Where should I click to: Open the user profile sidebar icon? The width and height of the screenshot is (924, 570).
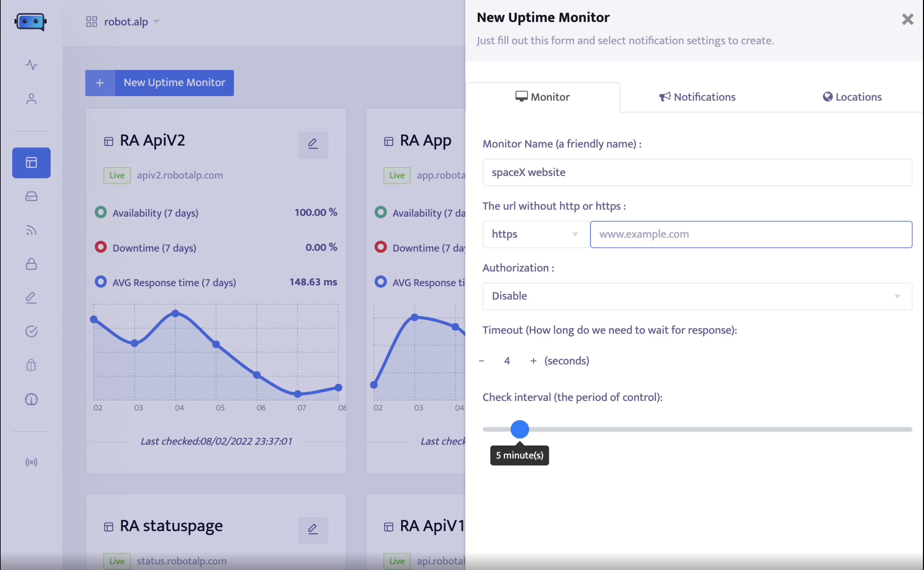coord(31,99)
